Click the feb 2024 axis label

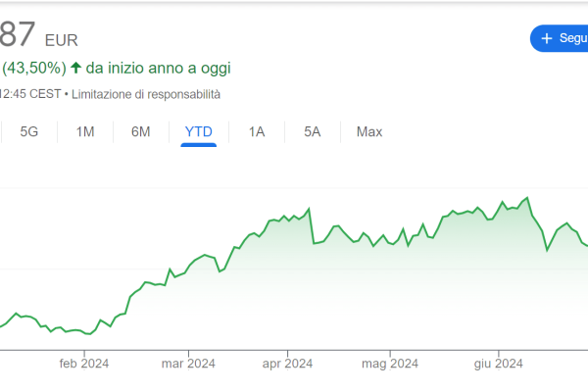point(84,365)
